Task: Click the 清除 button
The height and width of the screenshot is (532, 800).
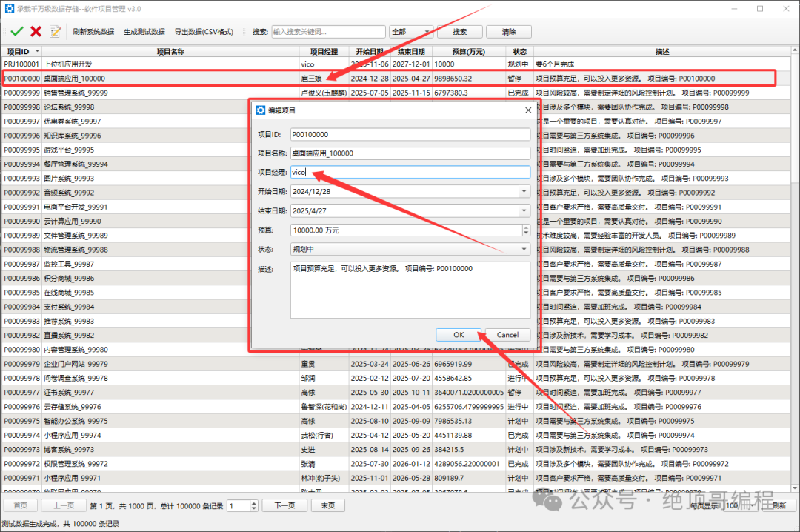Action: tap(509, 32)
